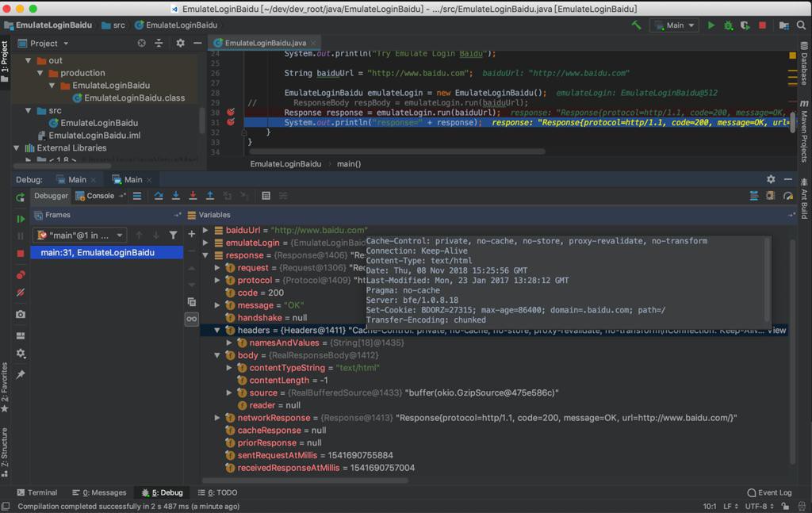
Task: Run Main with coverage
Action: pyautogui.click(x=745, y=25)
